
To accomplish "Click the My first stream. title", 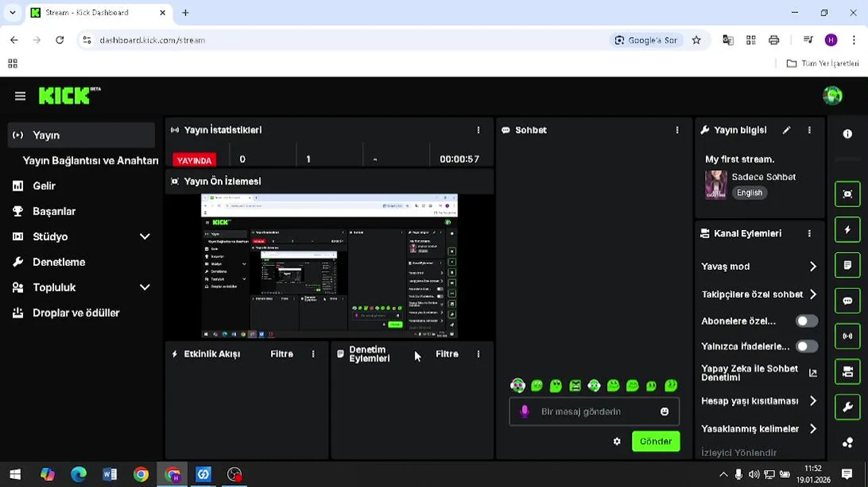I will tap(740, 159).
